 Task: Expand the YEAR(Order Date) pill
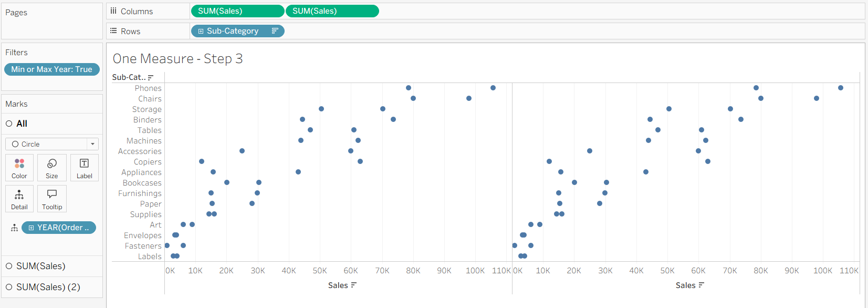32,228
